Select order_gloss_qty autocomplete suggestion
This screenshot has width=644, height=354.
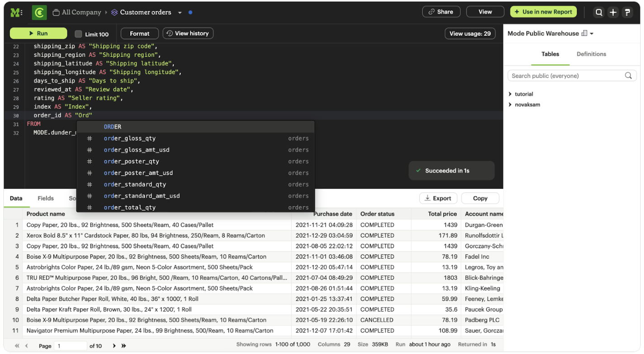point(130,139)
